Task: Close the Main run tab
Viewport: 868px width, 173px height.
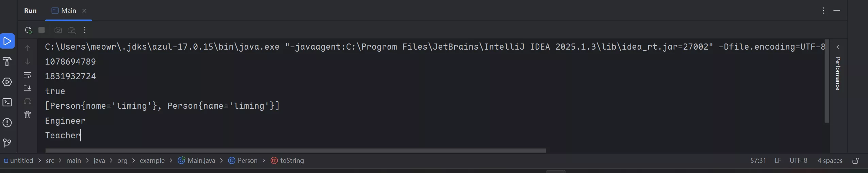Action: point(84,11)
